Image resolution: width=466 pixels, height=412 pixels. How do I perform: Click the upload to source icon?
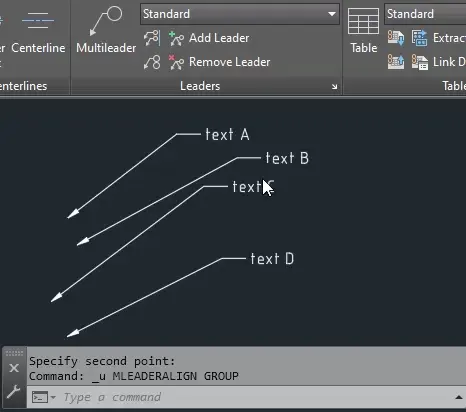tap(396, 62)
